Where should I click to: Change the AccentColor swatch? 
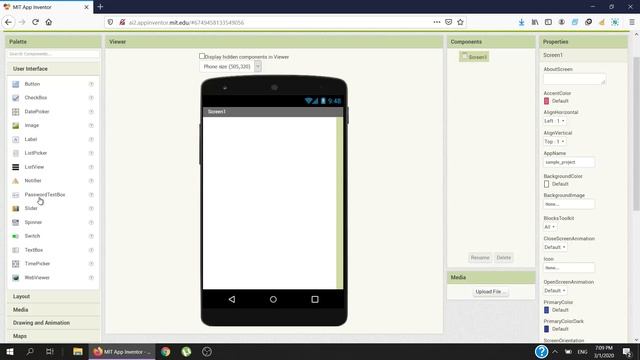click(x=547, y=101)
